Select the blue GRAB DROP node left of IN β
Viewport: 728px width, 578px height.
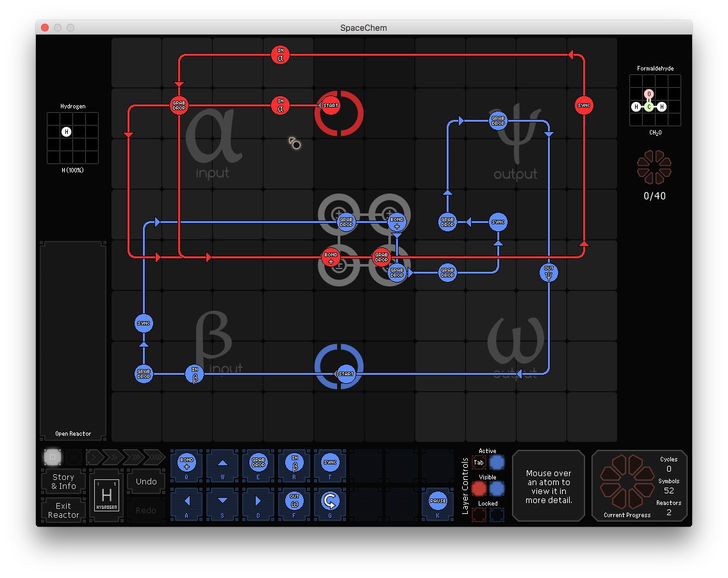(144, 374)
